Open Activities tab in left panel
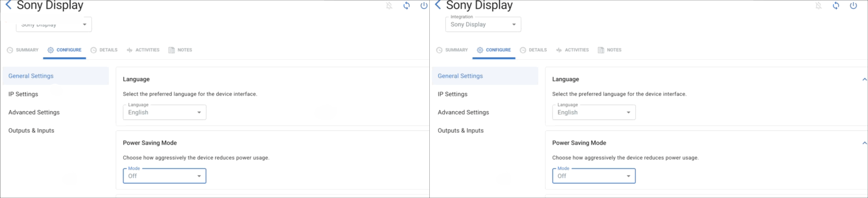 click(143, 50)
